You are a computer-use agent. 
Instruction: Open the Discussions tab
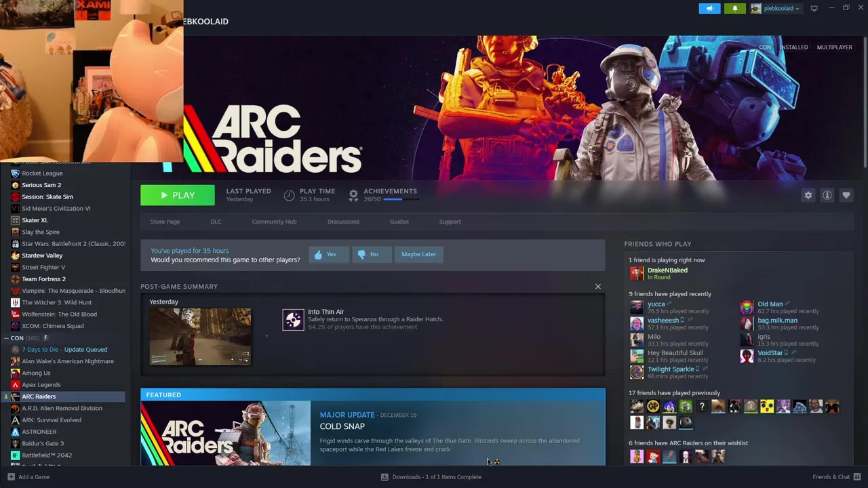tap(343, 222)
